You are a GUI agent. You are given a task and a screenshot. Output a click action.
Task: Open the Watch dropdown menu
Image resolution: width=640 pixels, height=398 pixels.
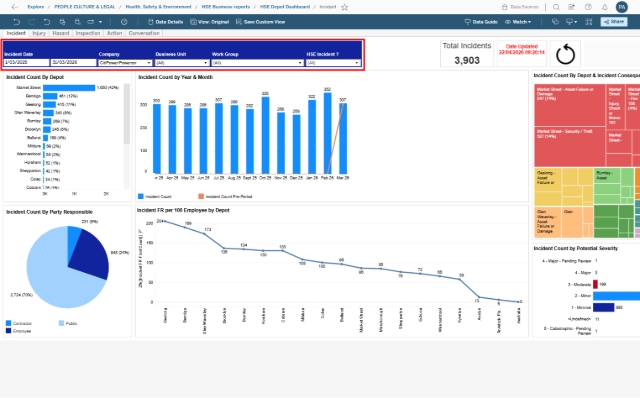pos(518,22)
